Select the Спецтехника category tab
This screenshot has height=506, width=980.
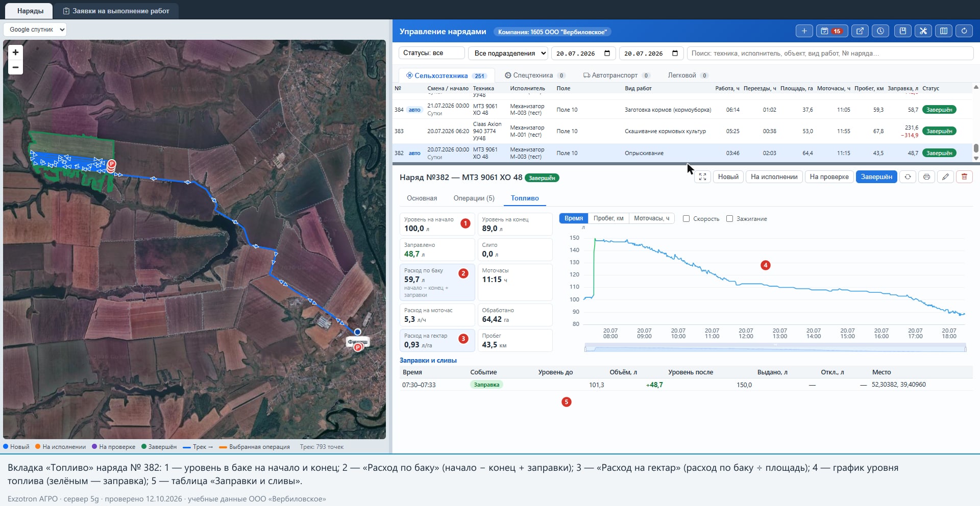pos(534,75)
